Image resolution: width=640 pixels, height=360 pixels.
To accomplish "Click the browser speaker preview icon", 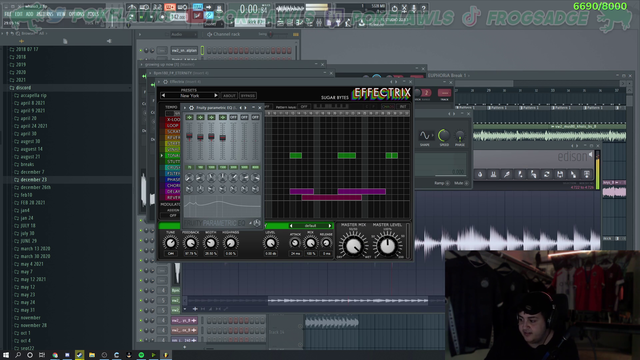I will pos(109,41).
